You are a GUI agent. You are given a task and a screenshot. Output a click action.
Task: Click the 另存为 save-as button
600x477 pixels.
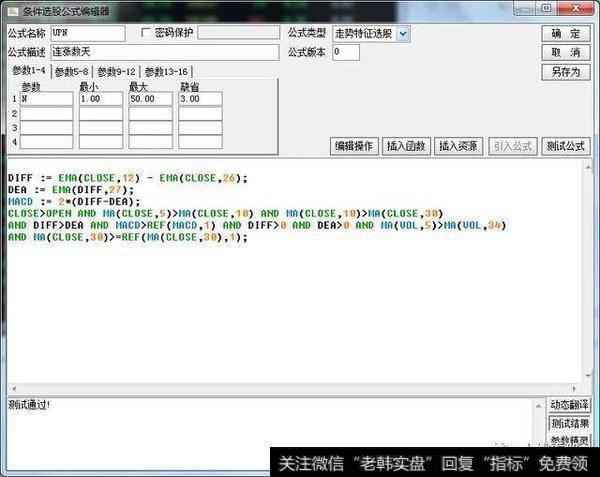coord(566,72)
